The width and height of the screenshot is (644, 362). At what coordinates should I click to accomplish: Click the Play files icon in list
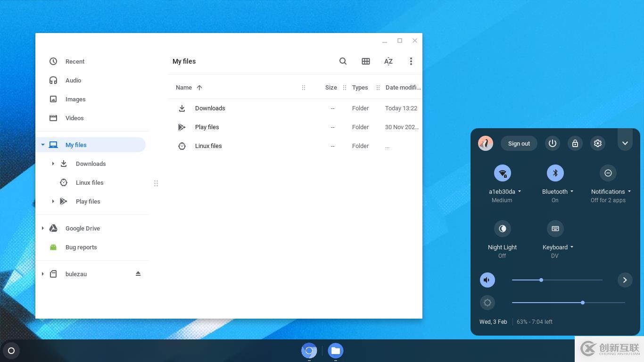click(182, 127)
